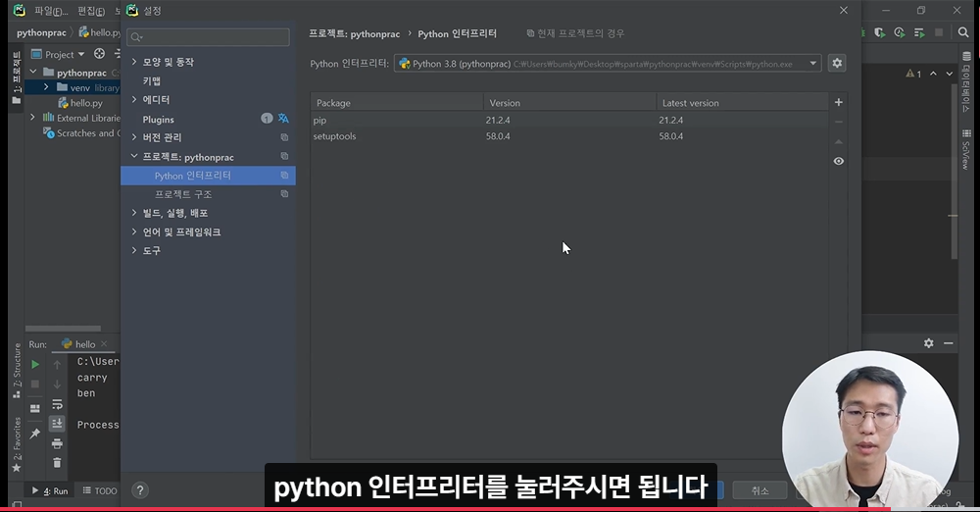Image resolution: width=980 pixels, height=512 pixels.
Task: Open the Z: Structure side tab
Action: click(x=17, y=371)
